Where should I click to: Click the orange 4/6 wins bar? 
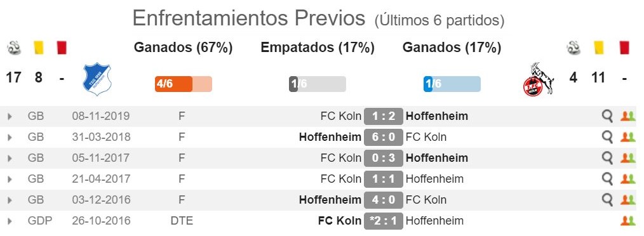coord(183,84)
